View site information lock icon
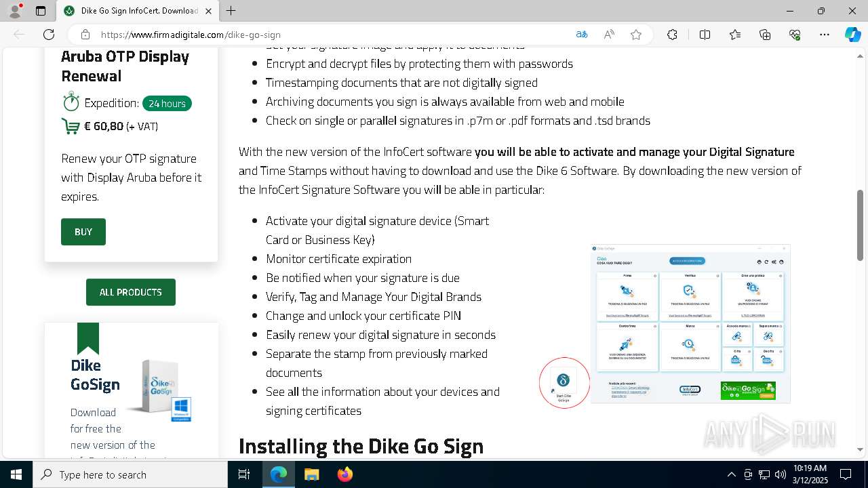 click(x=85, y=35)
